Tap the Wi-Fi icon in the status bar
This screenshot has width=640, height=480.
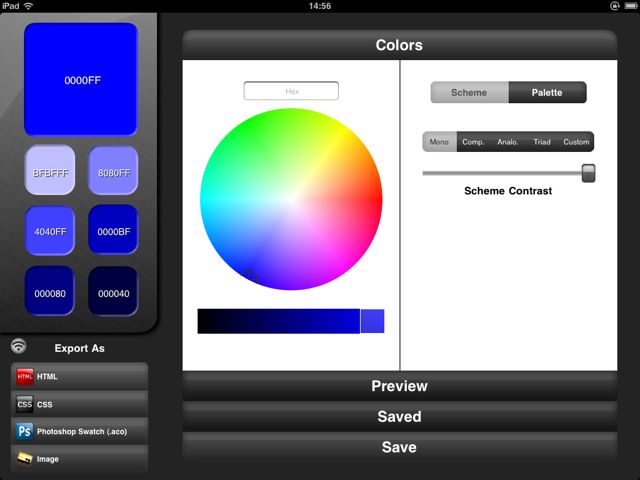click(x=28, y=6)
